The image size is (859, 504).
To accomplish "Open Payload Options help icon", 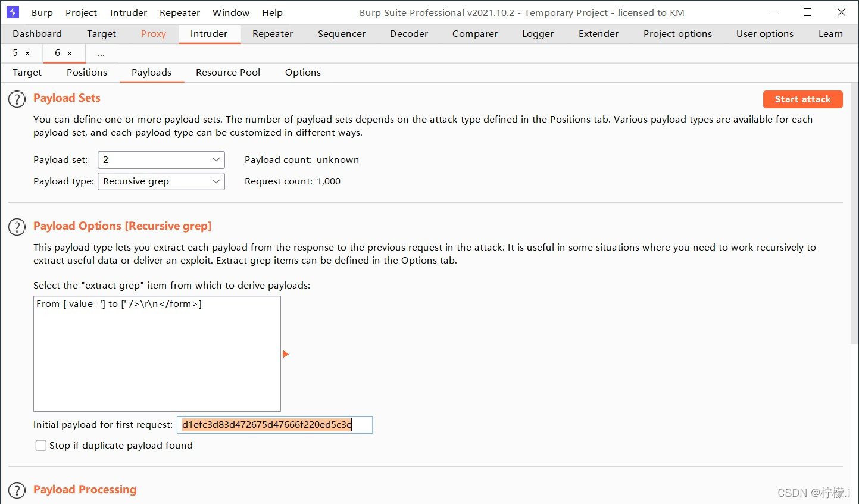I will point(17,227).
